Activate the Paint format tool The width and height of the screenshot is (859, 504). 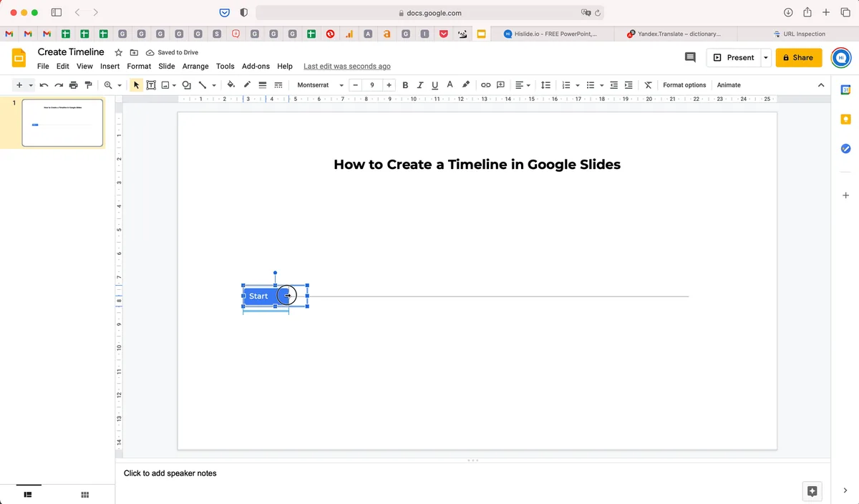[88, 85]
